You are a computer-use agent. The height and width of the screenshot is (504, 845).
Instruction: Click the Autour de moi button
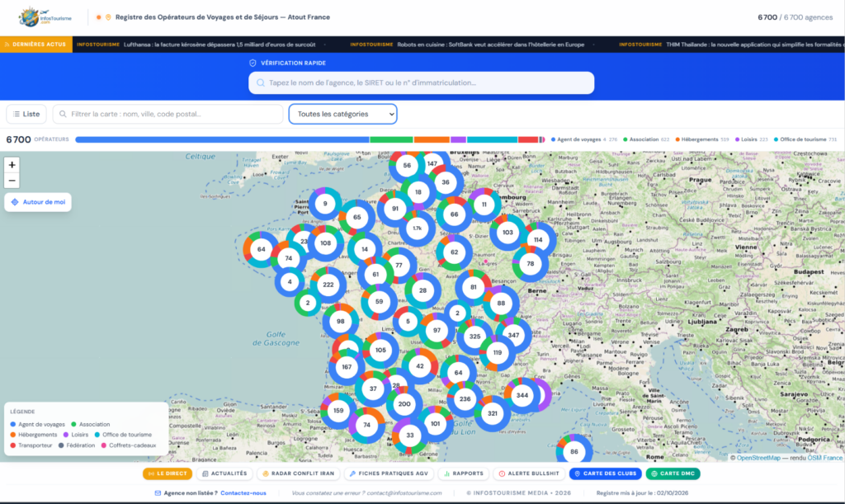pyautogui.click(x=38, y=202)
